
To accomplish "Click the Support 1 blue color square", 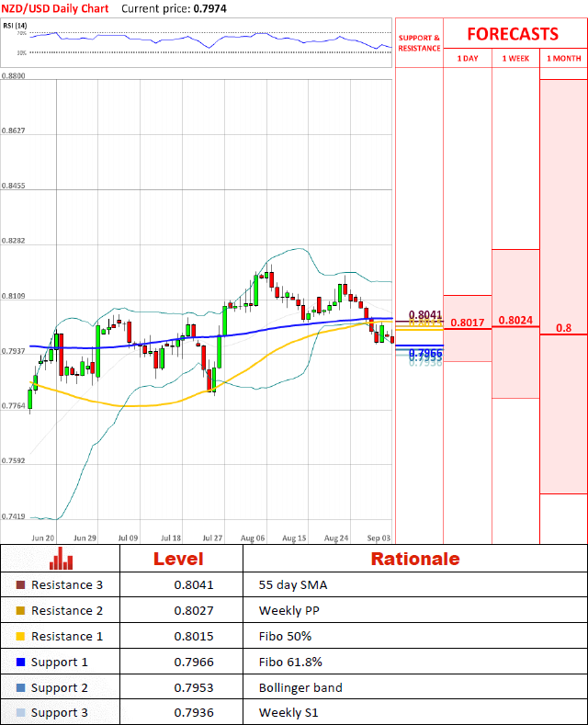I will [x=21, y=662].
